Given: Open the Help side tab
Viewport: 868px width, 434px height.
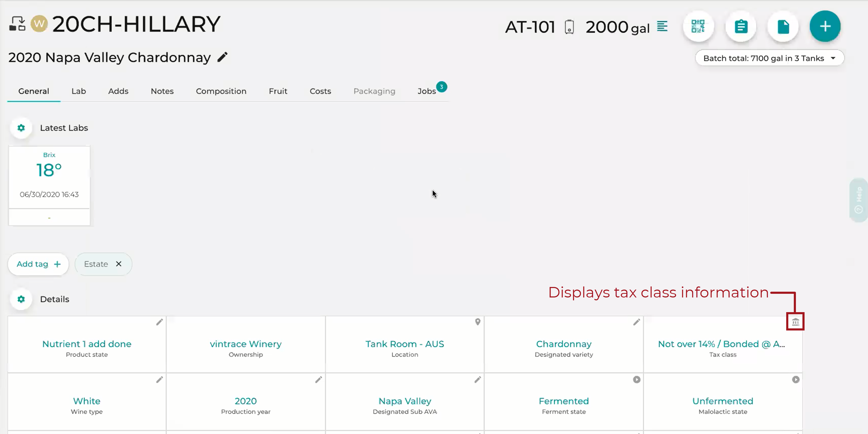Looking at the screenshot, I should pyautogui.click(x=859, y=200).
